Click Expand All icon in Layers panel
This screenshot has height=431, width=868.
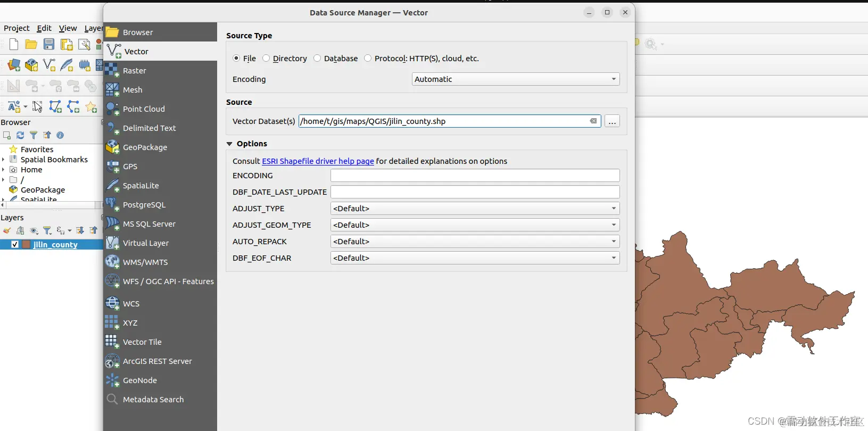80,230
